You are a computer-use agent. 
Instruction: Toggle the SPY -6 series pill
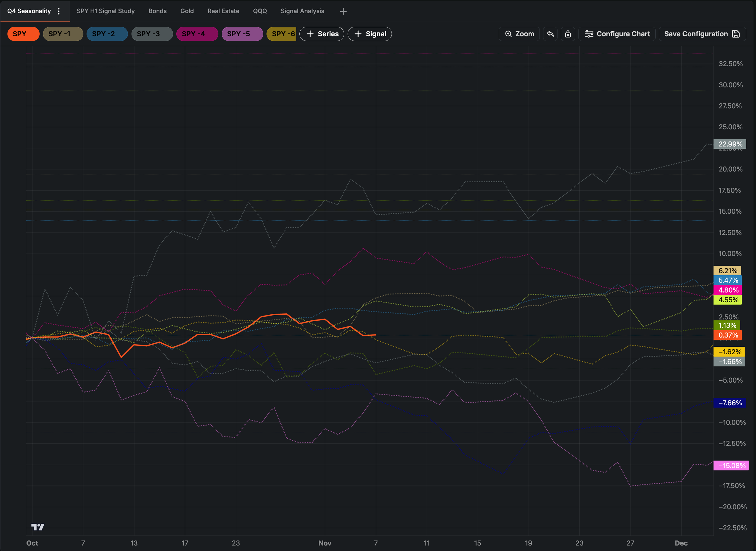tap(282, 34)
